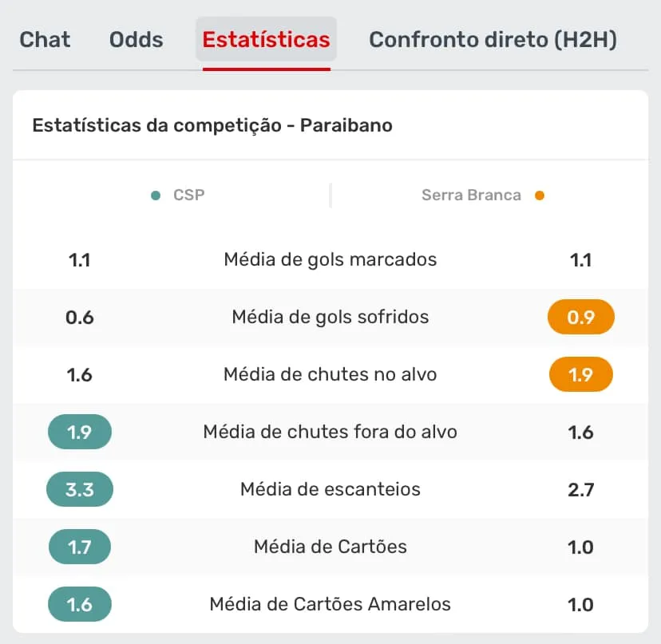
Task: Click the teal 1.7 Cartões badge
Action: 80,547
